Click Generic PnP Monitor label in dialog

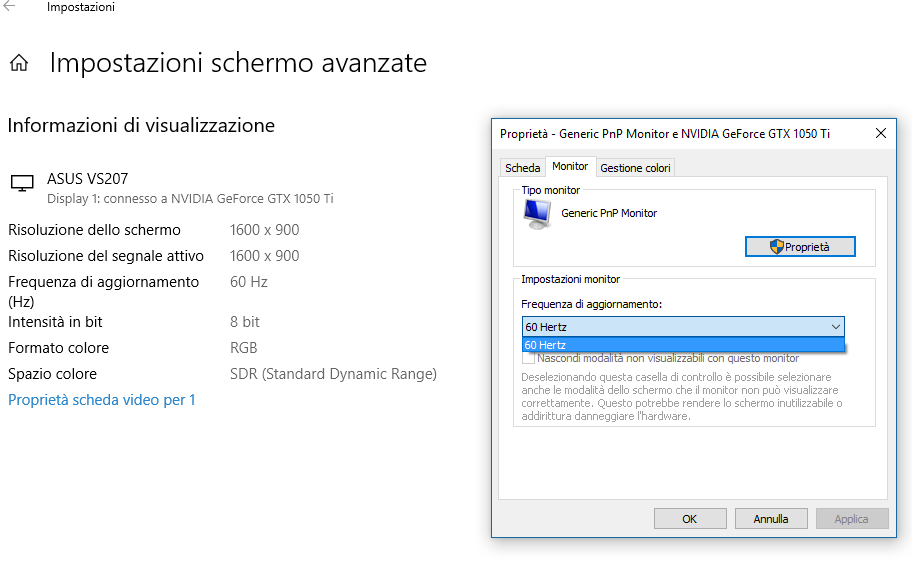609,213
